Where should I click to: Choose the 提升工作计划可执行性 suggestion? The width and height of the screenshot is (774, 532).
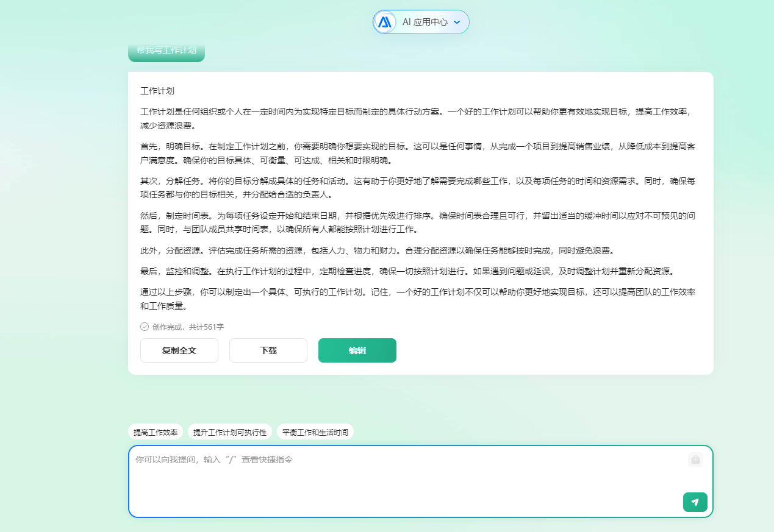(x=231, y=431)
